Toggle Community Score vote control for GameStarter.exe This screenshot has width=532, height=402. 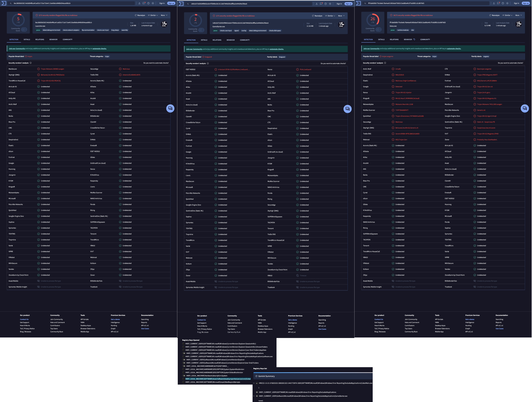[x=201, y=30]
